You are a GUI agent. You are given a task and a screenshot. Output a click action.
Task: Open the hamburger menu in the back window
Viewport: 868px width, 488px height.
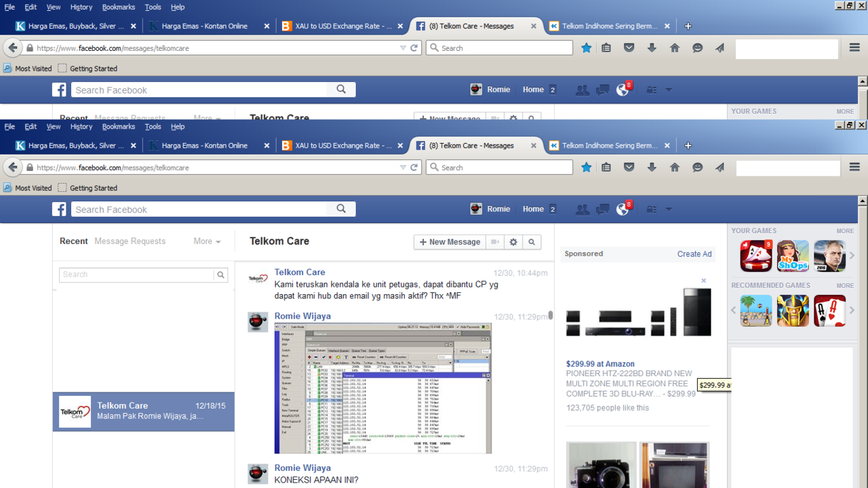854,48
